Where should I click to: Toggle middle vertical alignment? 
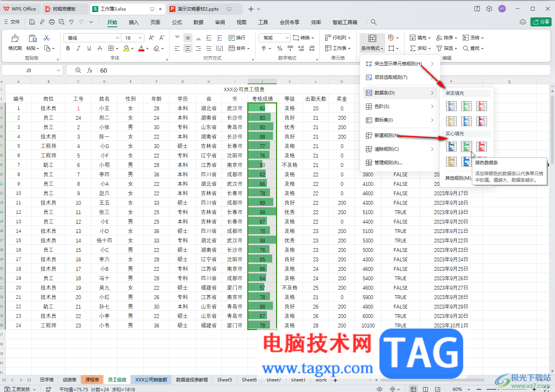188,38
